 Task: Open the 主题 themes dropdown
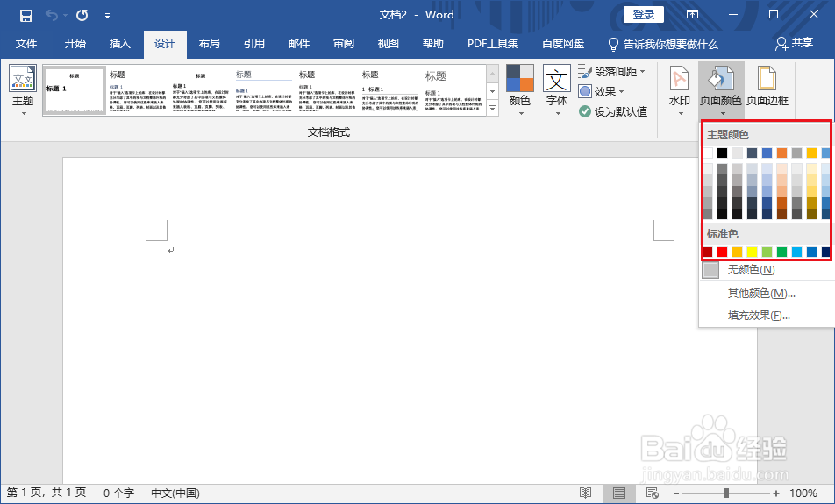click(x=23, y=91)
